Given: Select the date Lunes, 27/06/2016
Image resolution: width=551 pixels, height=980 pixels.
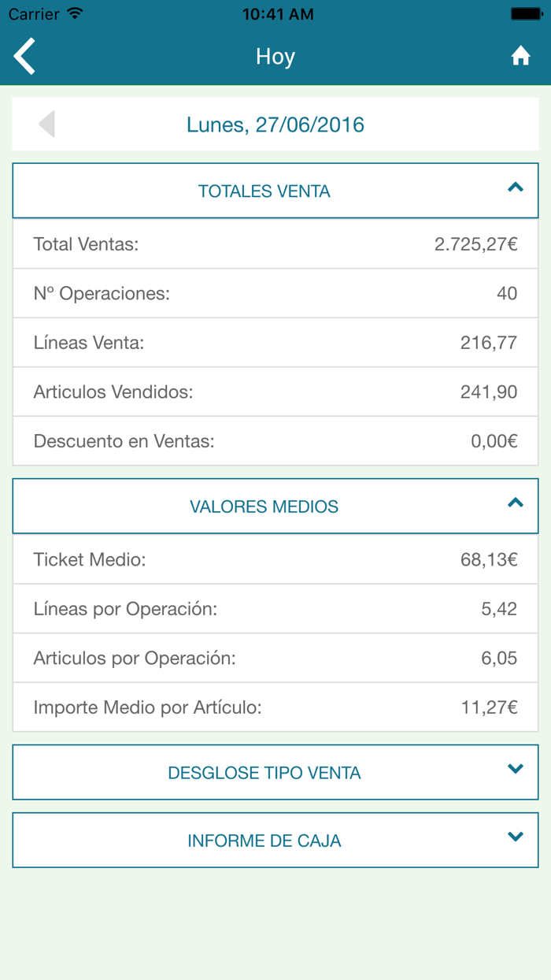Looking at the screenshot, I should [275, 124].
